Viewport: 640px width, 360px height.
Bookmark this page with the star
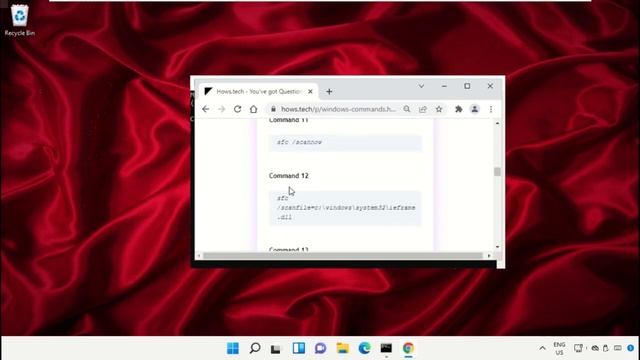point(439,109)
